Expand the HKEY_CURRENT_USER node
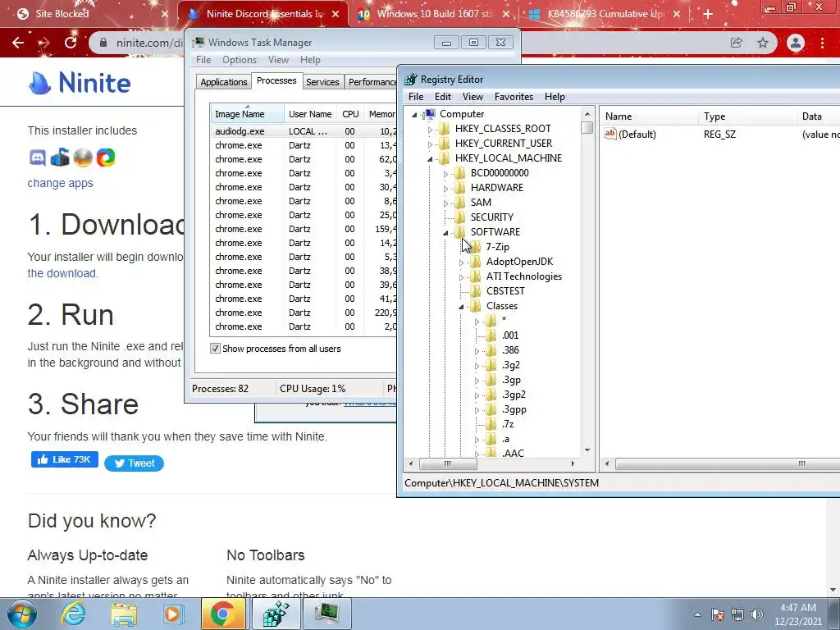 click(430, 144)
